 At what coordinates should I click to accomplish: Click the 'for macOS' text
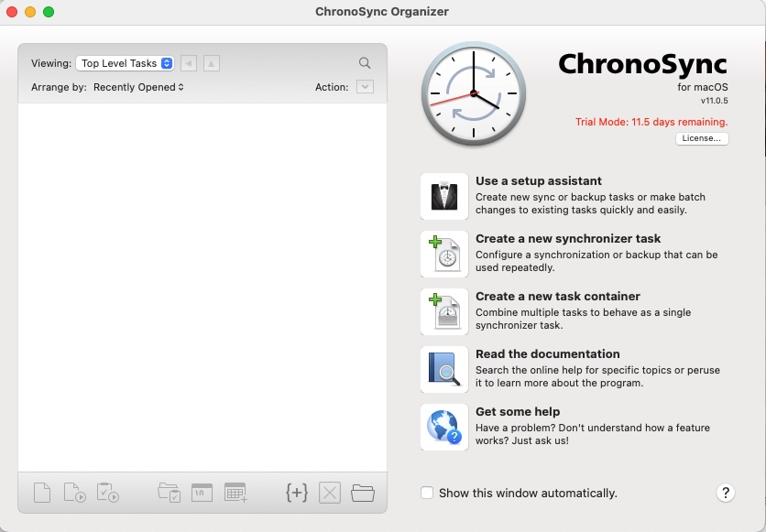[x=703, y=87]
